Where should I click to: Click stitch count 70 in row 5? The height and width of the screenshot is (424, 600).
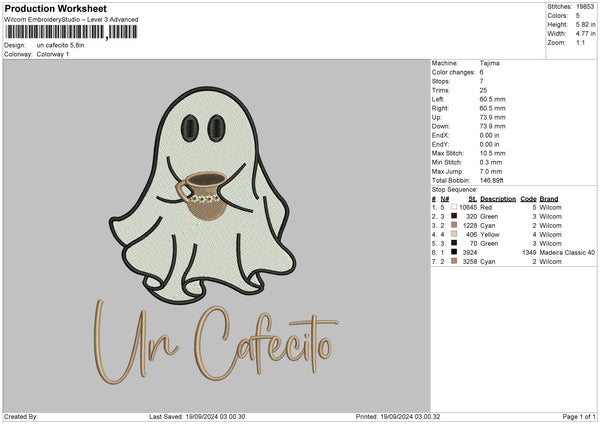[473, 243]
